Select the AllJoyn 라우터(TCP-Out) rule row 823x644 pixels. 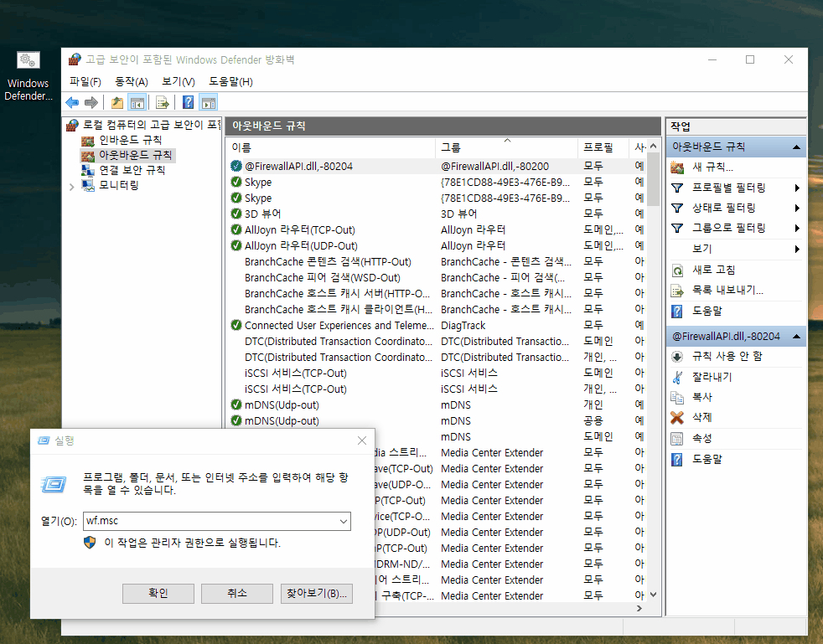click(437, 229)
